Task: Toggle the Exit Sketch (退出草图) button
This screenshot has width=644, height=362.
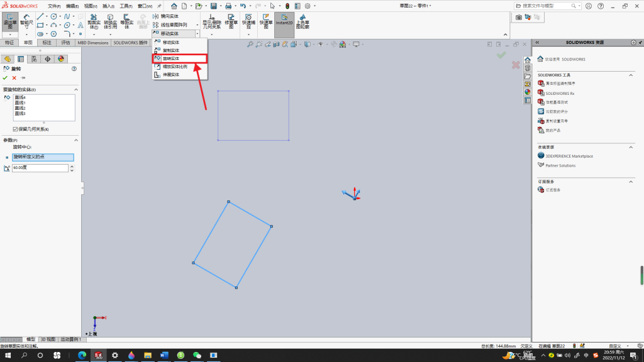Action: coord(10,21)
